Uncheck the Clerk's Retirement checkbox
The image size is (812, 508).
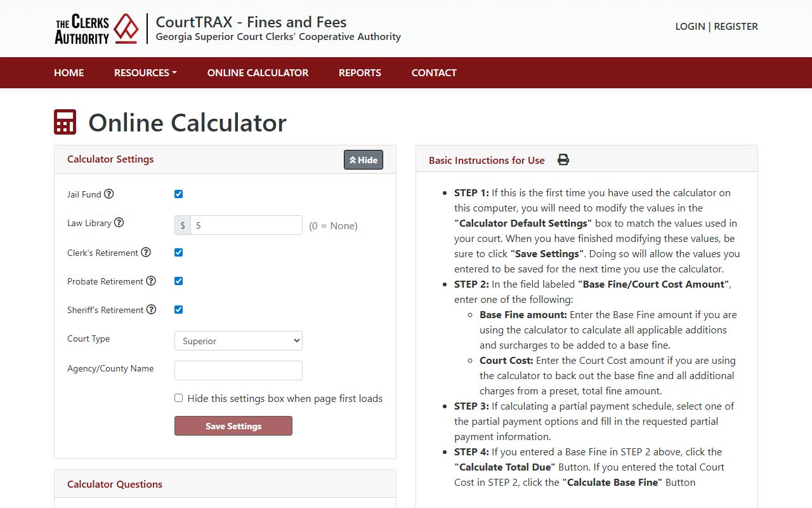click(x=178, y=252)
